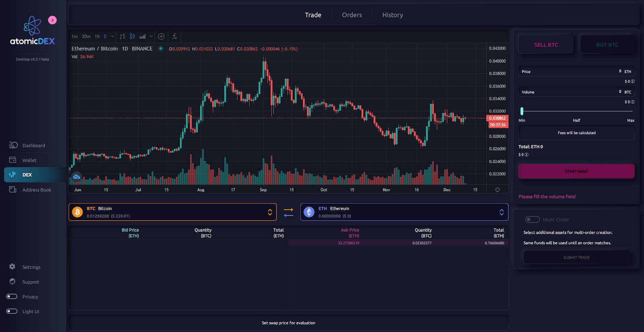Screen dimensions: 644x332
Task: Click the Vol 26.94K indicator label
Action: 83,57
